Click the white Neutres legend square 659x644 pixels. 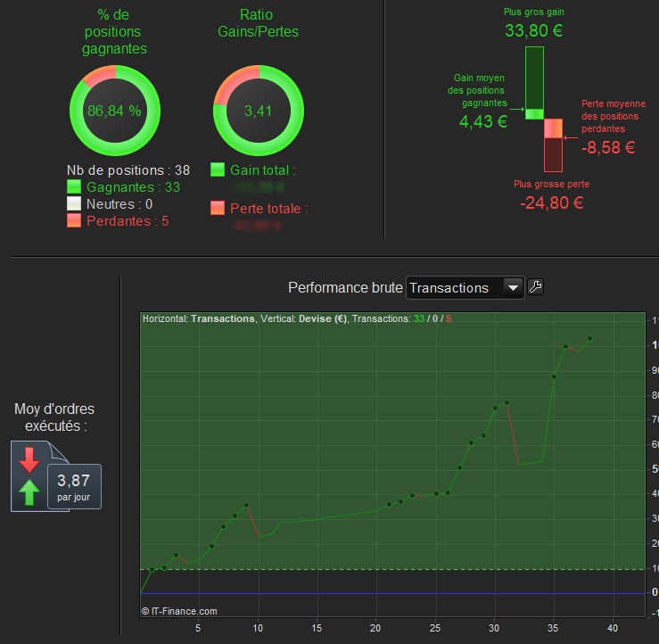click(x=74, y=203)
